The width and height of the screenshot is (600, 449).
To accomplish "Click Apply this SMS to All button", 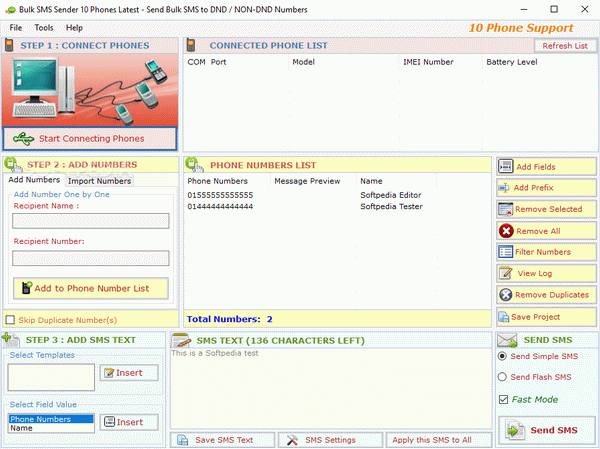I will (439, 440).
